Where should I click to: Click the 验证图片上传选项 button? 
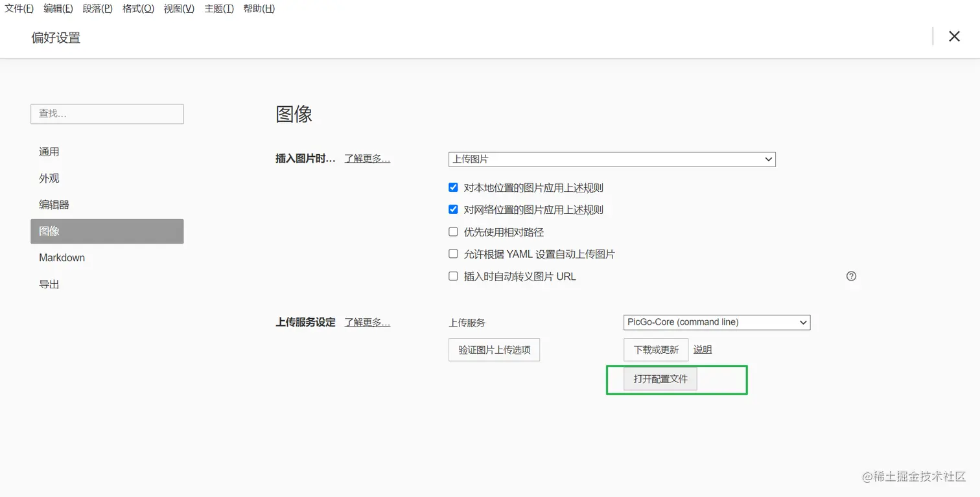494,350
